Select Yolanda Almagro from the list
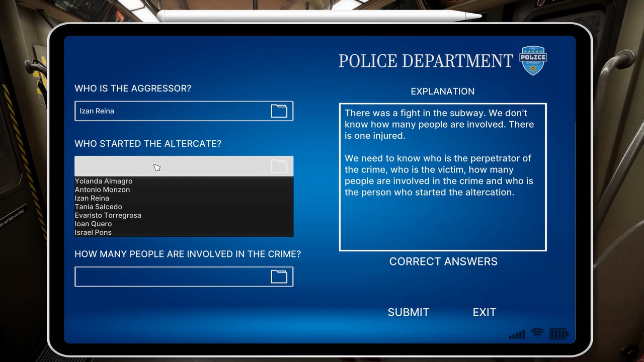This screenshot has height=362, width=644. point(104,181)
